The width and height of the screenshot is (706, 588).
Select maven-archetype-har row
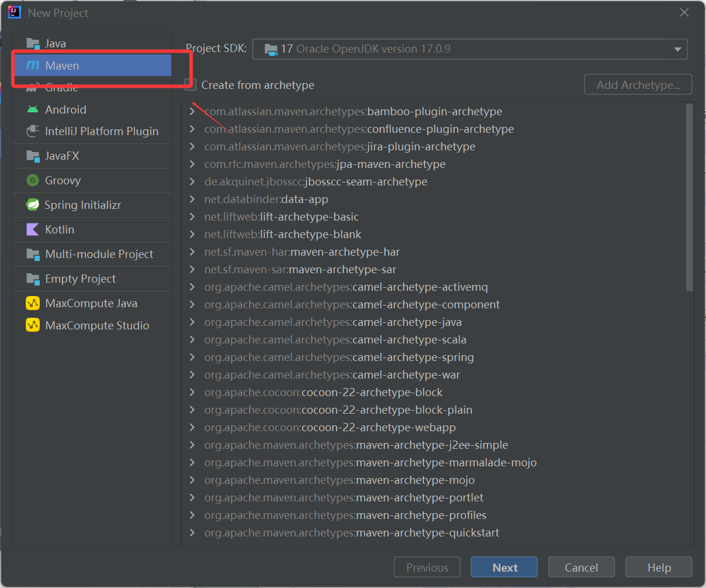pos(433,252)
